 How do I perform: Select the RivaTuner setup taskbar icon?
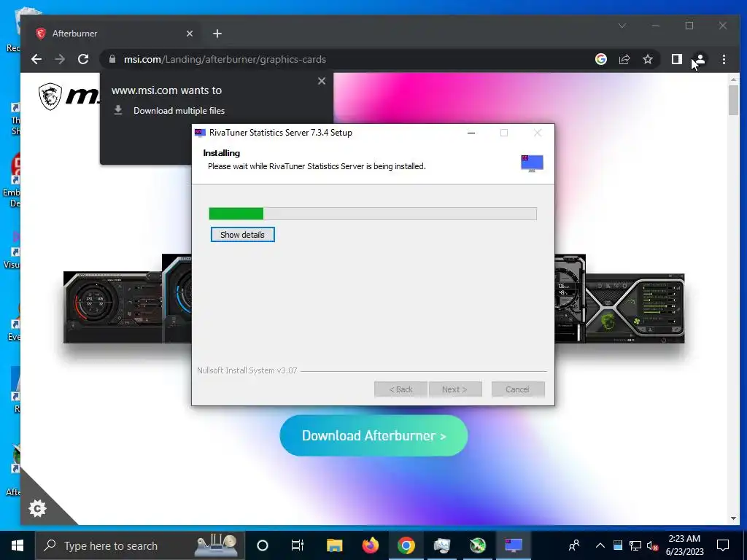point(514,545)
